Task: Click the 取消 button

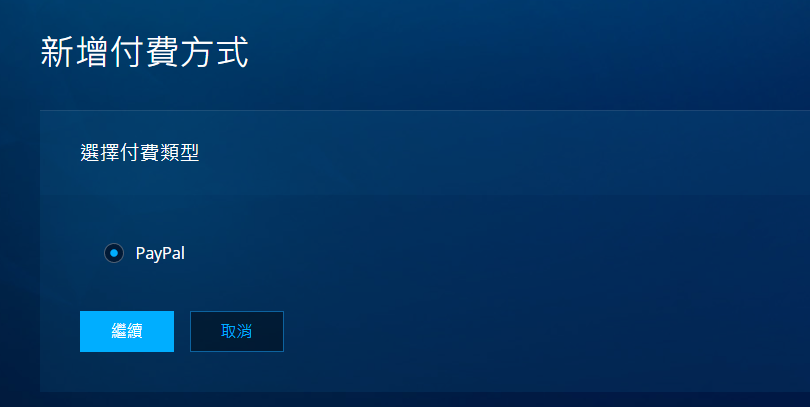Action: (x=237, y=331)
